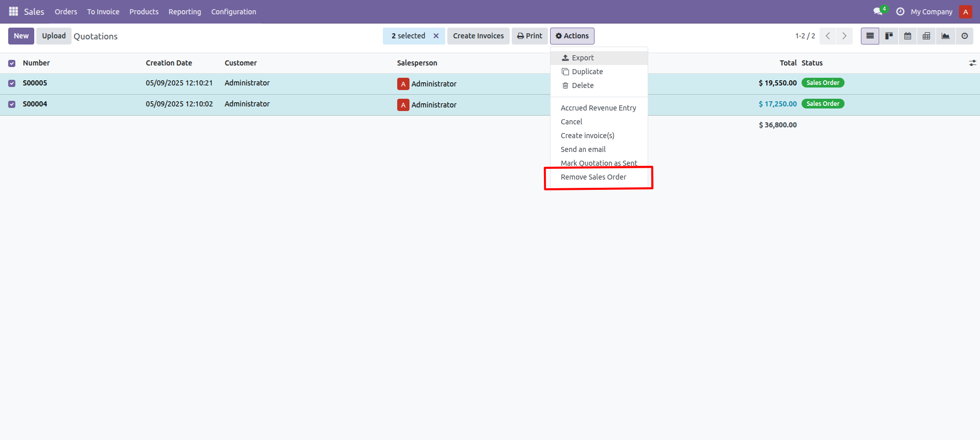Image resolution: width=980 pixels, height=440 pixels.
Task: Open optional columns settings toggle
Action: [x=972, y=63]
